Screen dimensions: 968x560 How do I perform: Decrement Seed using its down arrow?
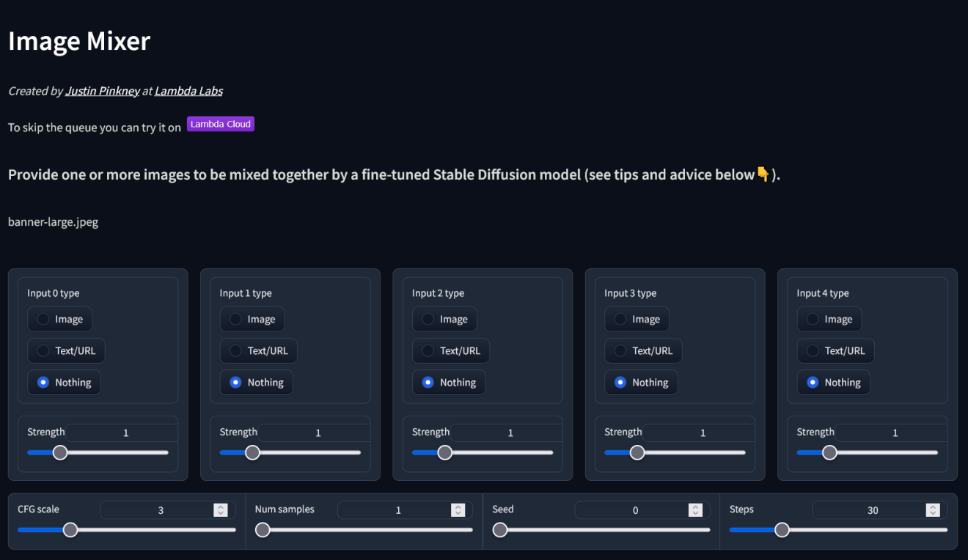[x=694, y=513]
